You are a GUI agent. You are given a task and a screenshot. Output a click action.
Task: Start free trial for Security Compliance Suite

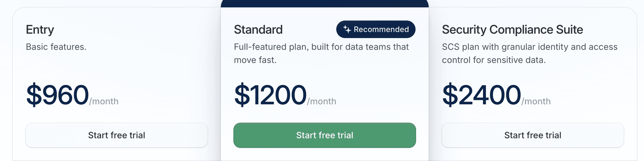coord(532,135)
